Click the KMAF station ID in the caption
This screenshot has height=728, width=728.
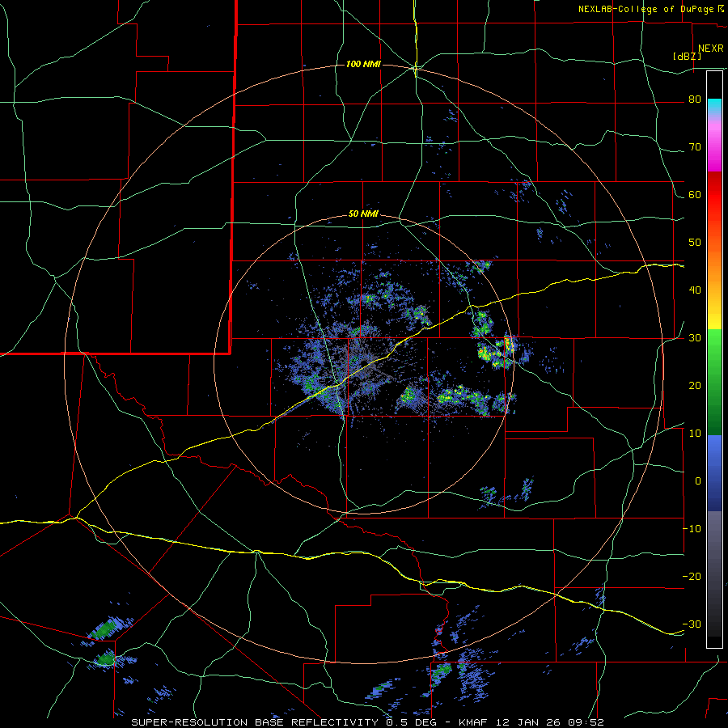coord(473,722)
